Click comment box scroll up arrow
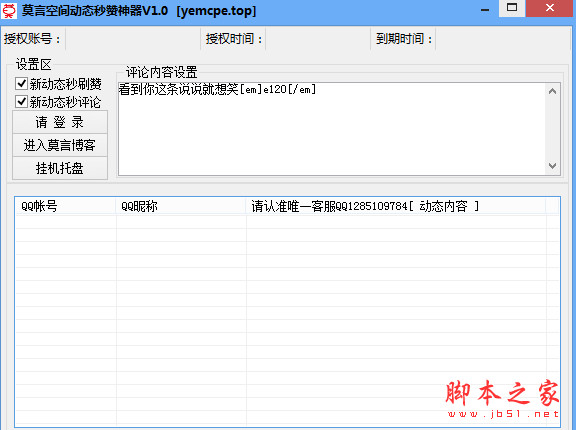Screen dimensions: 576x430 point(552,91)
